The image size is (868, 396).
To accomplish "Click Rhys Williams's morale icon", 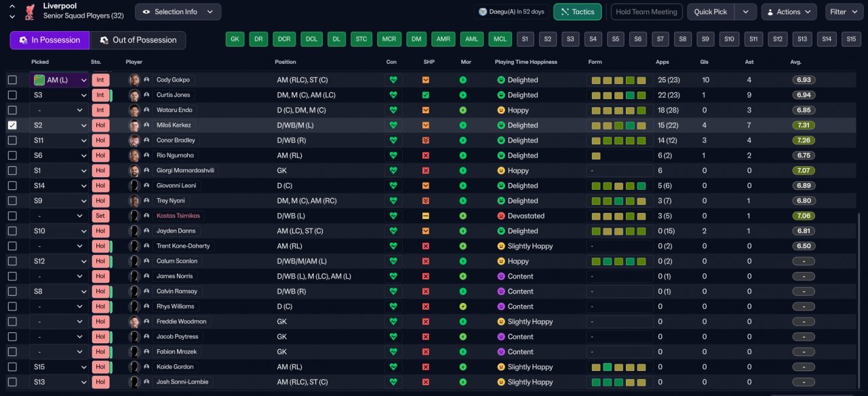I will (x=463, y=306).
